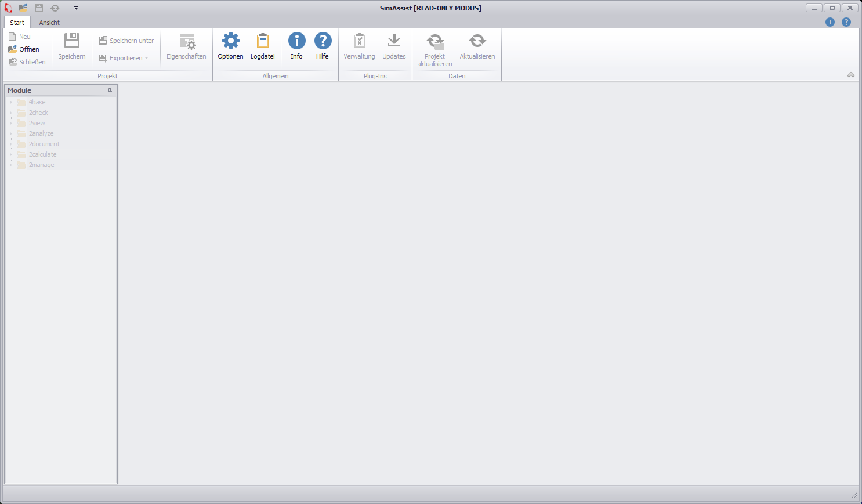This screenshot has width=862, height=504.
Task: Select the 2analyze module
Action: tap(41, 133)
